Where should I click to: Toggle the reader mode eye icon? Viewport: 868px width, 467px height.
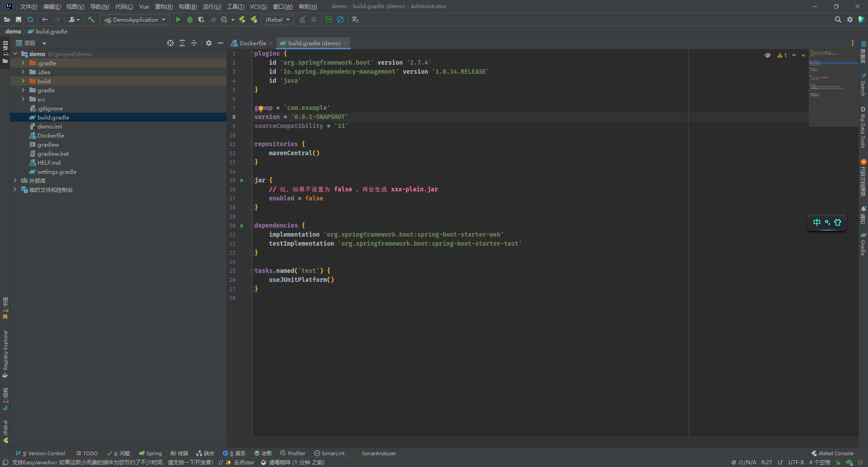[768, 55]
